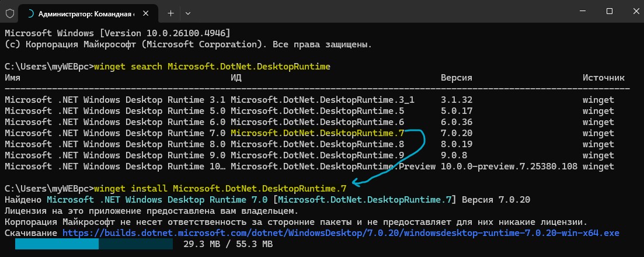Click Microsoft Windows [Version 10.0.26100.4946] line
Image resolution: width=644 pixels, height=257 pixels.
click(117, 33)
